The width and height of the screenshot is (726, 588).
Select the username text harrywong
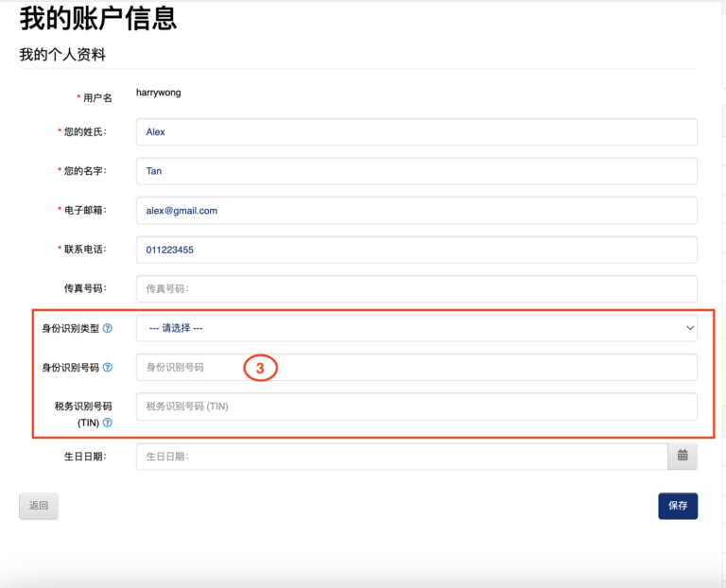[159, 93]
